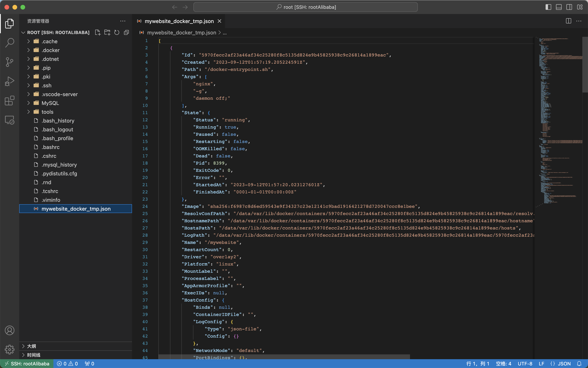Open Run and Debug view

(9, 81)
